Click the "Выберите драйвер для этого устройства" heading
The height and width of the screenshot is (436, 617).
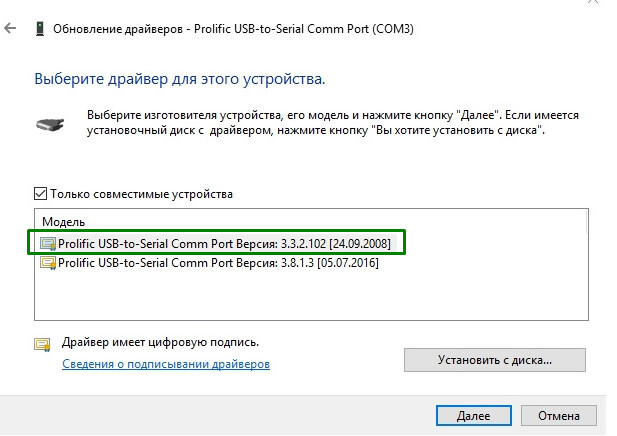pos(180,77)
